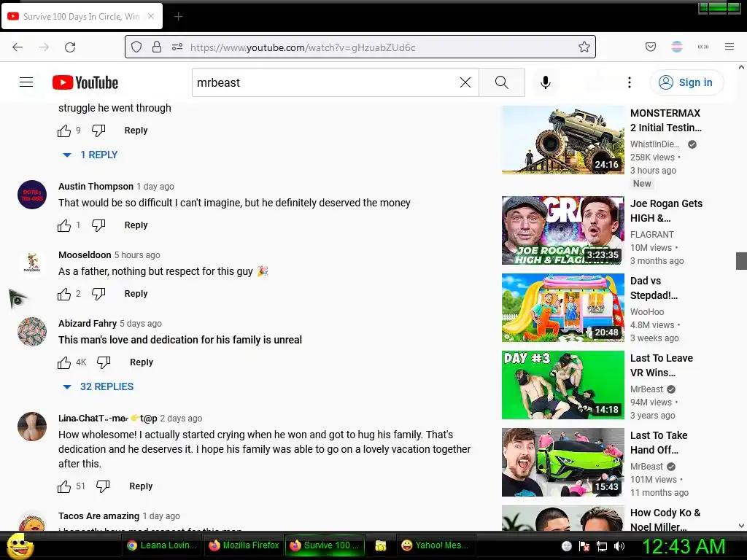Reply to Mooseldoon's comment
This screenshot has height=560, width=747.
136,294
